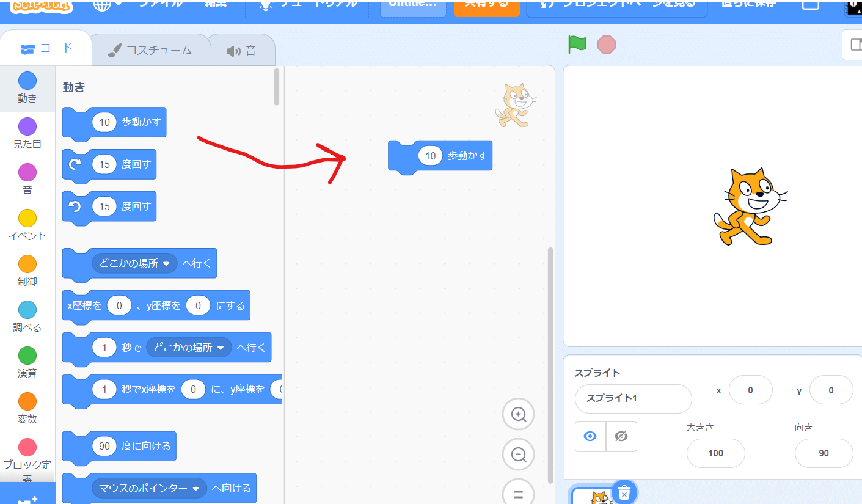Select the 制御 (Control) block category
862x504 pixels.
point(27,271)
